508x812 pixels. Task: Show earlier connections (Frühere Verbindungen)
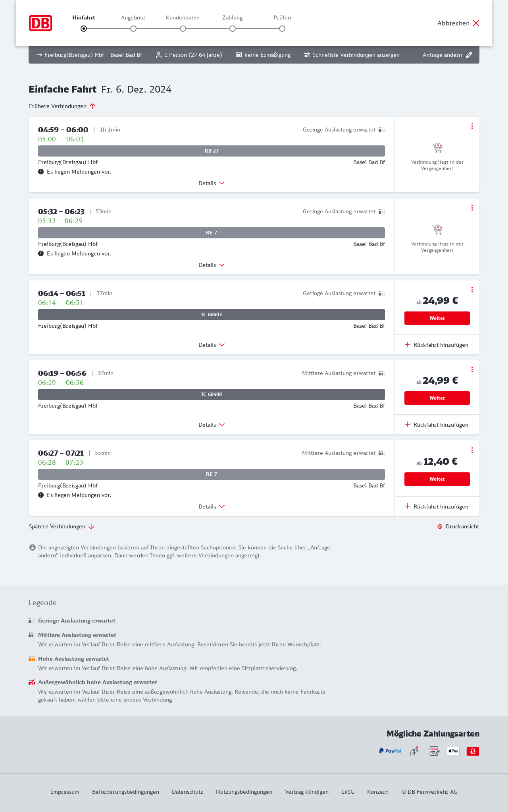(x=62, y=106)
